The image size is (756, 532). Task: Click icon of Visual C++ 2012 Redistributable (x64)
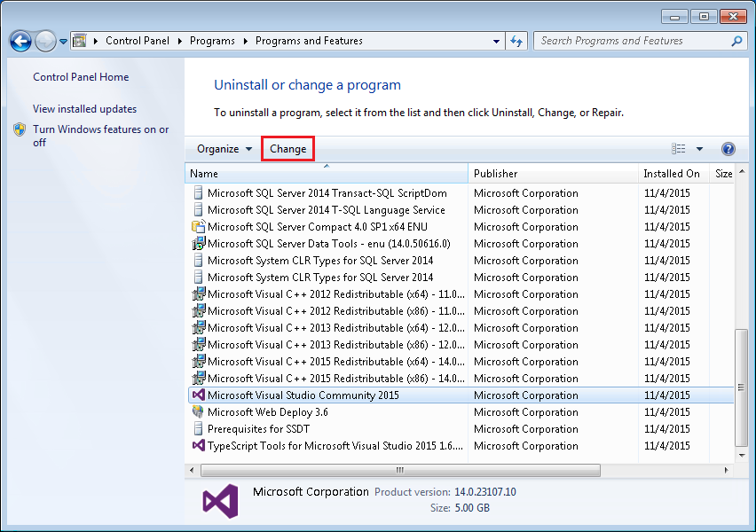[x=199, y=294]
